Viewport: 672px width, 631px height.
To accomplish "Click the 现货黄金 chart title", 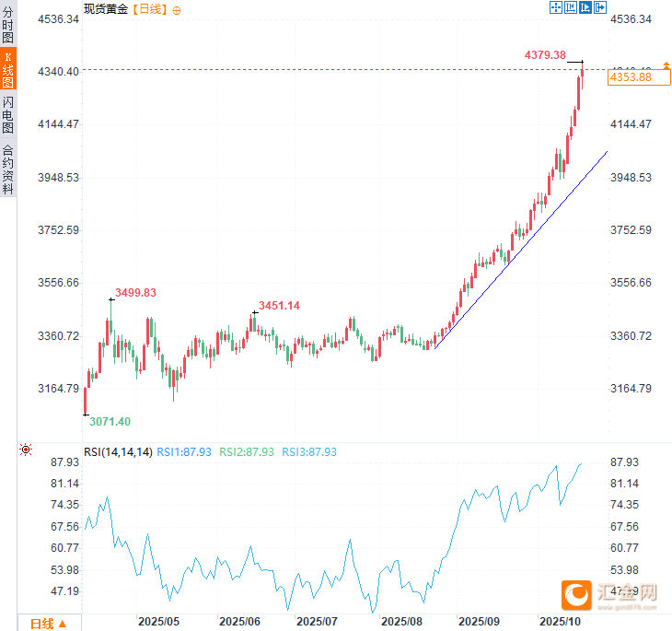I will (108, 9).
